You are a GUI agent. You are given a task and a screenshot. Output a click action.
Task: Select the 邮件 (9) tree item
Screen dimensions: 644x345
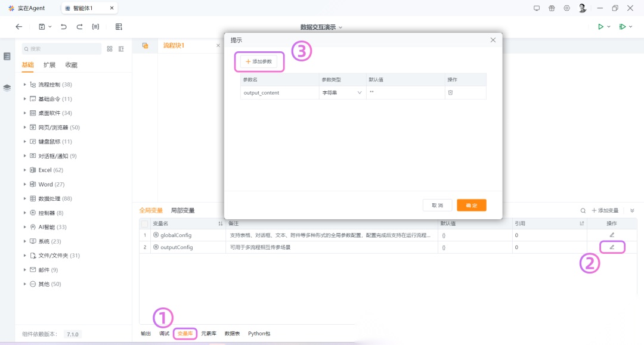[48, 269]
